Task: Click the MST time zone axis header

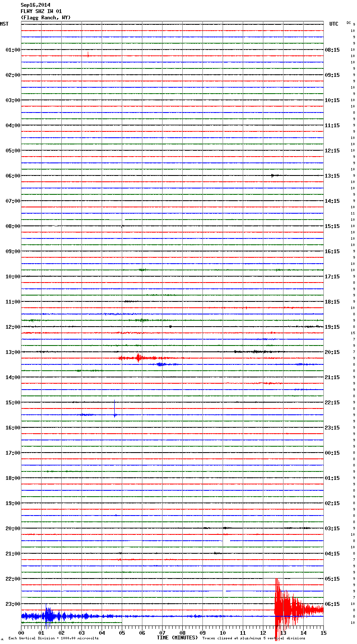Action: pyautogui.click(x=4, y=24)
